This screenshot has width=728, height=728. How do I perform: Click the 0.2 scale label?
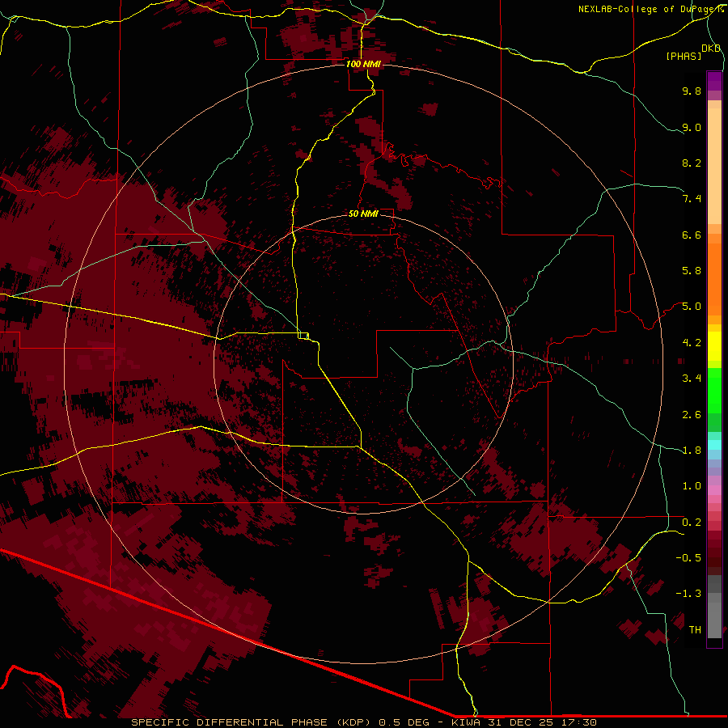point(692,523)
